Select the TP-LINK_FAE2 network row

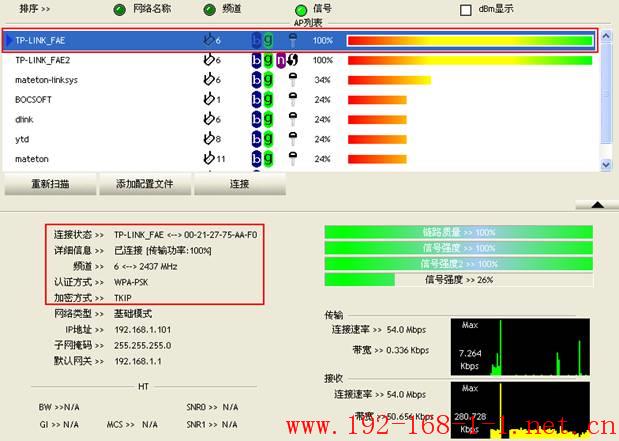tap(300, 60)
